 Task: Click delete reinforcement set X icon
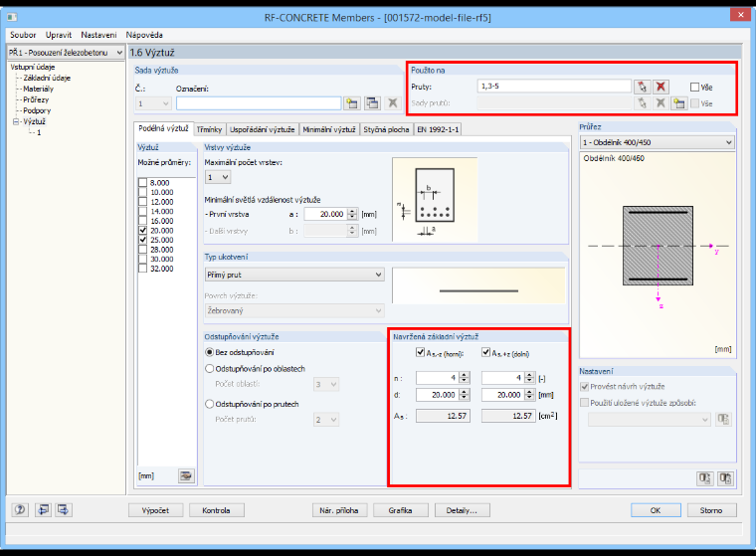[393, 103]
